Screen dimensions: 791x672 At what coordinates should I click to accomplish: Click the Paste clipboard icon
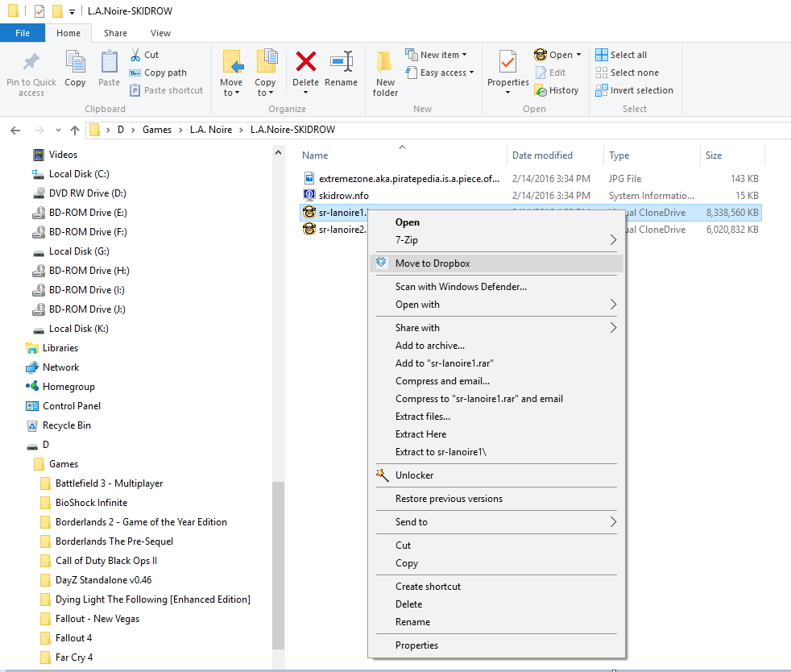pyautogui.click(x=109, y=62)
